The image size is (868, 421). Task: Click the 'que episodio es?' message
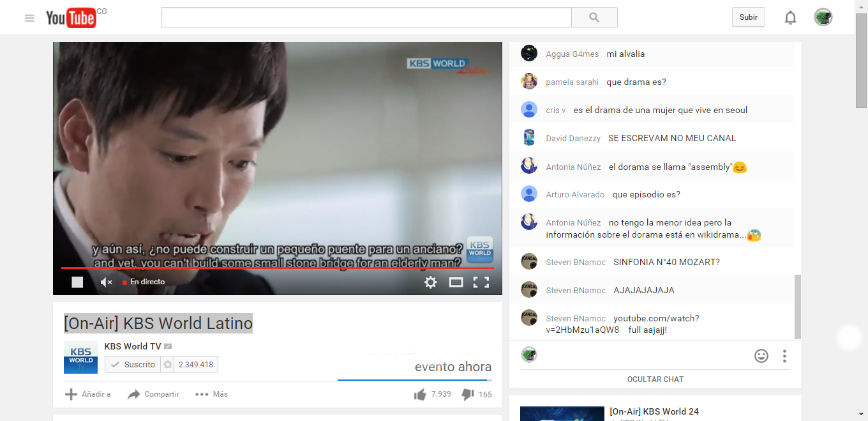tap(646, 195)
